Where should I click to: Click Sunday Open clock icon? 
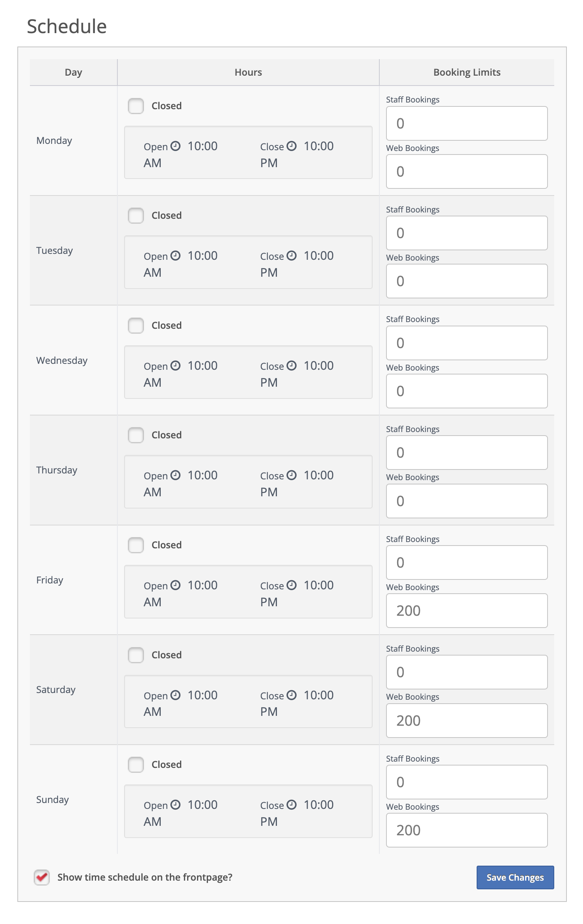(175, 805)
